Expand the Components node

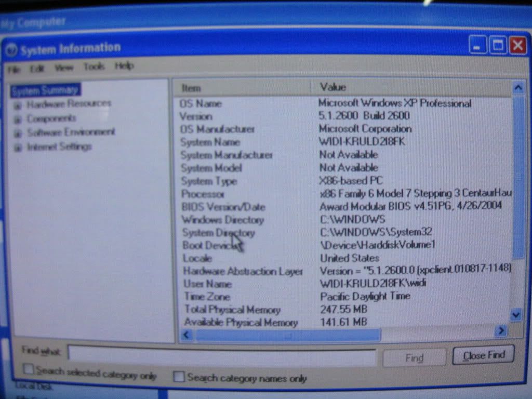[x=17, y=119]
